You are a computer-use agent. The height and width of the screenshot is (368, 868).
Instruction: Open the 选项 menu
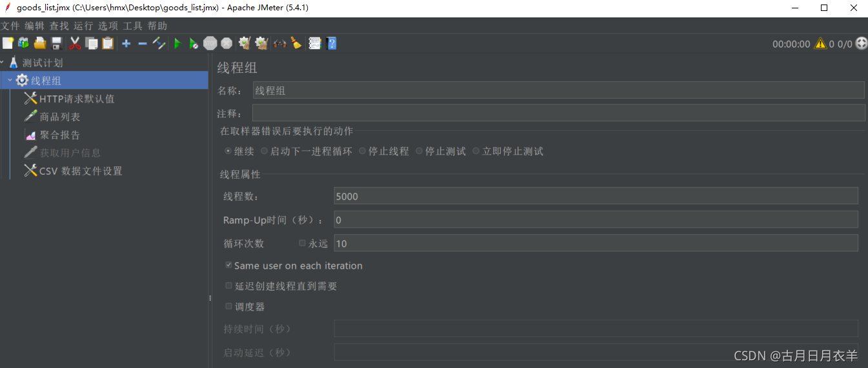point(108,26)
